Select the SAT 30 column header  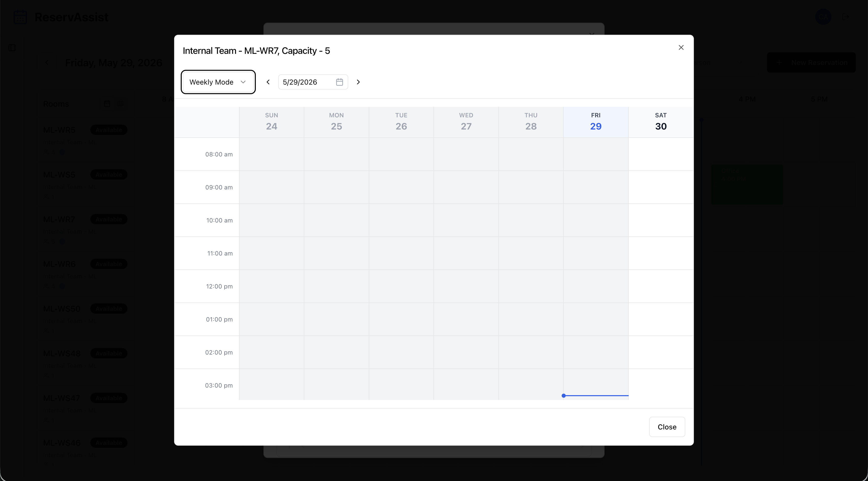(x=661, y=122)
